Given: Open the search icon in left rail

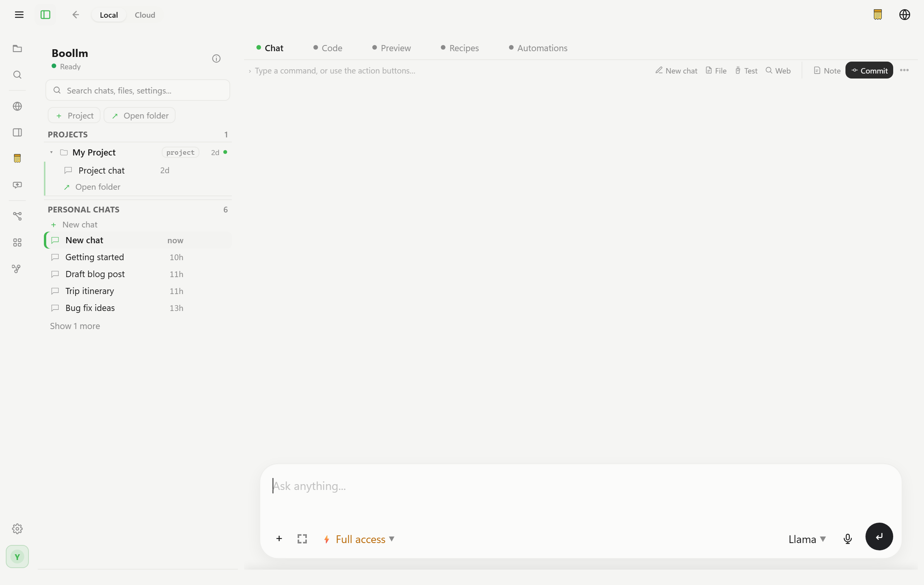Looking at the screenshot, I should (17, 75).
